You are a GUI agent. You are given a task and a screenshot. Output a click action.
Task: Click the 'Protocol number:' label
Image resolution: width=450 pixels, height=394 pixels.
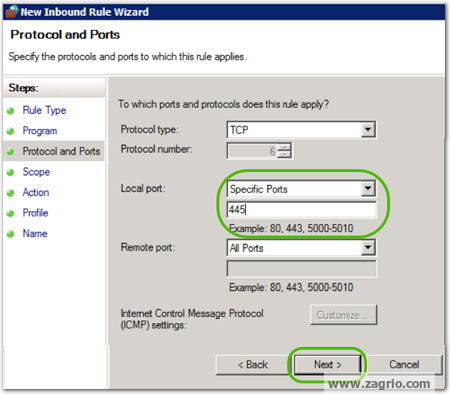156,149
